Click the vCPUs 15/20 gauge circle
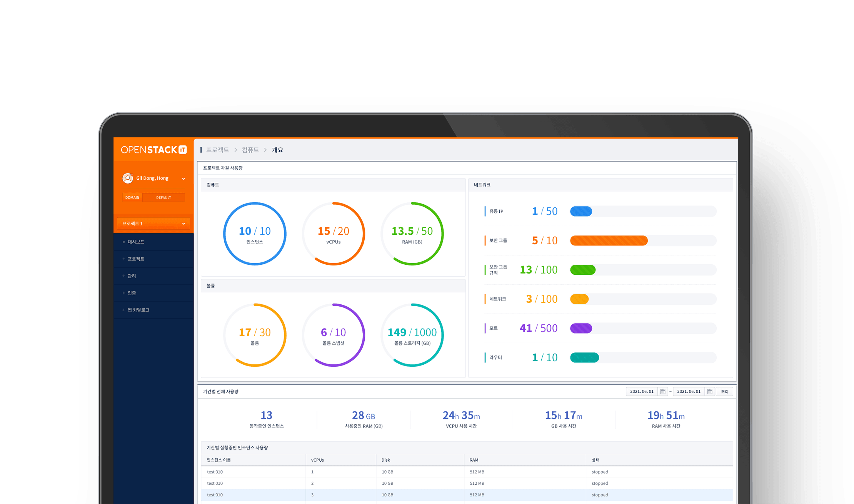This screenshot has height=504, width=854. tap(333, 234)
